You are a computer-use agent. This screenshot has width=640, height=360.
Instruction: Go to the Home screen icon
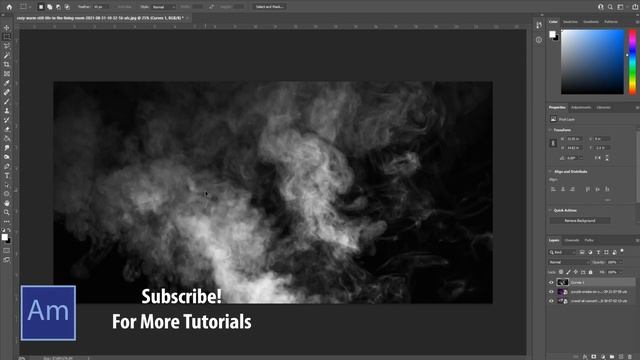click(x=9, y=7)
